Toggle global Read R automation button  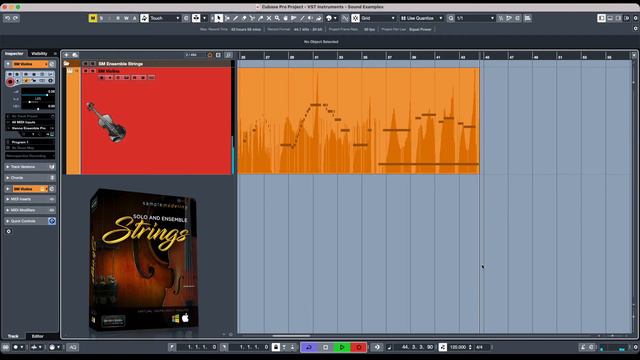point(118,18)
